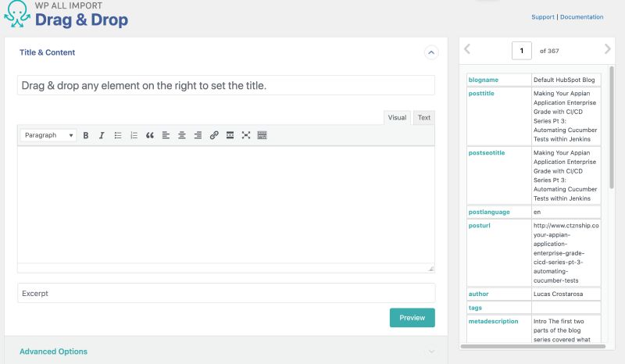Image resolution: width=625 pixels, height=364 pixels.
Task: Click the vertical scrollbar in record panel
Action: coord(612,127)
